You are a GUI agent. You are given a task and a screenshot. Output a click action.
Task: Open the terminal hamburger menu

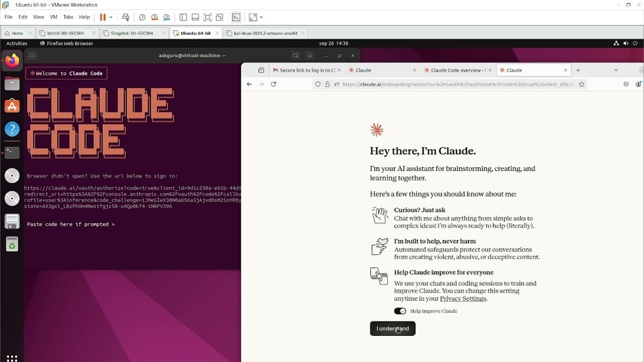click(x=310, y=55)
